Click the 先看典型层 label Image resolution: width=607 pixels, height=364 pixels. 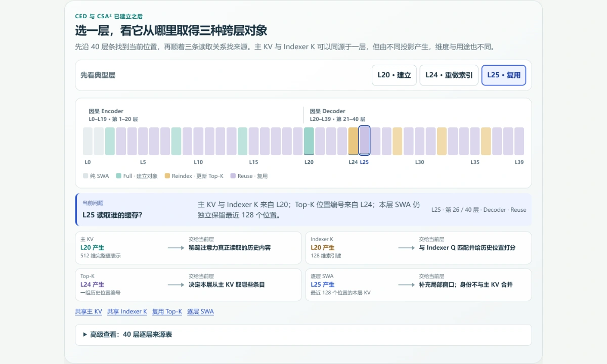click(x=98, y=75)
